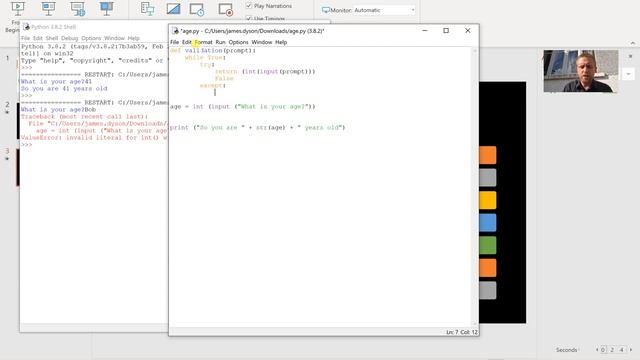Click the editor vertical scrollbar up arrow
The height and width of the screenshot is (360, 640).
(475, 51)
